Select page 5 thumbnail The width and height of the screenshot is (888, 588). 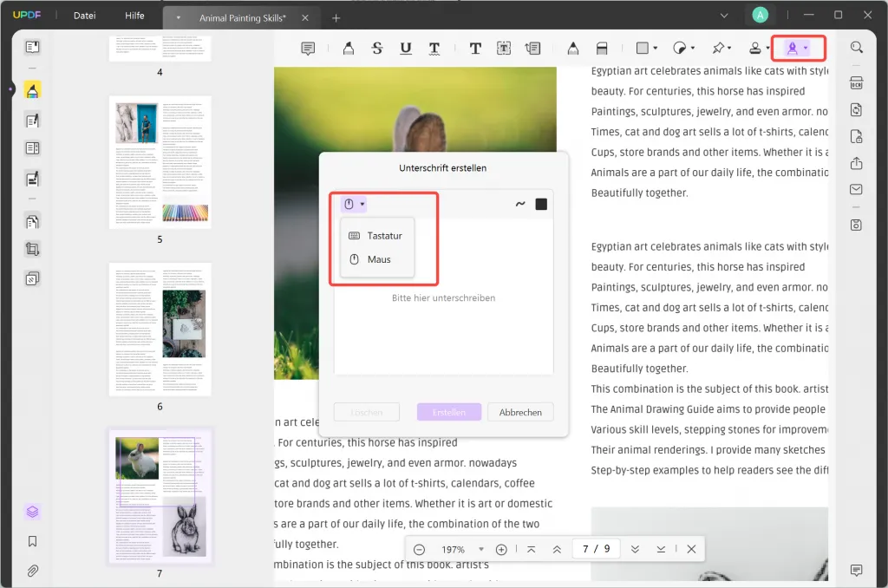(160, 162)
